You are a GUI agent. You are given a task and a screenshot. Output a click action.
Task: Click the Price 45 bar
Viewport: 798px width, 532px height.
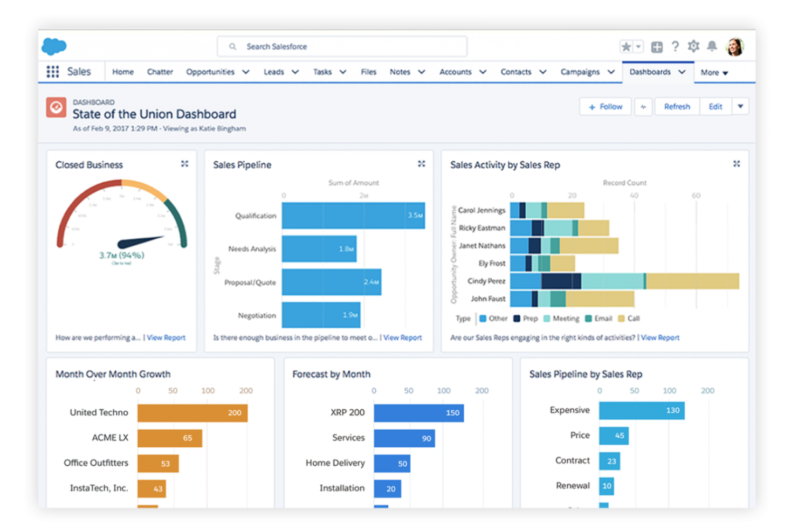coord(614,436)
